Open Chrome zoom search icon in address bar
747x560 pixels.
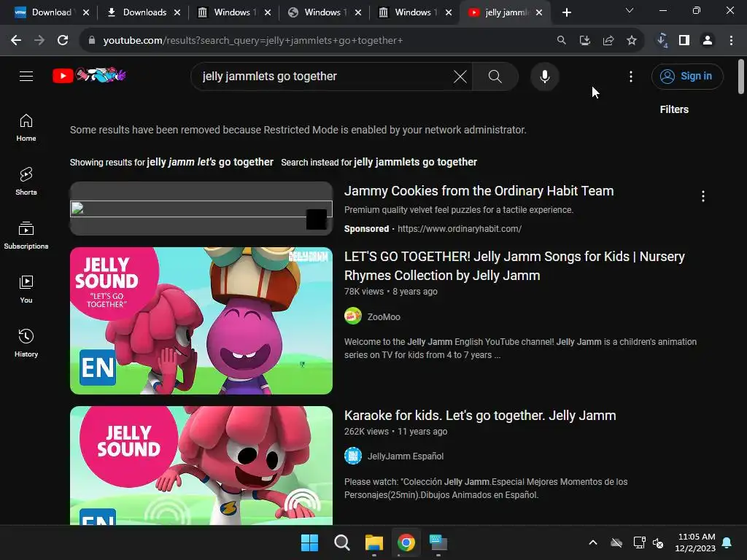561,41
